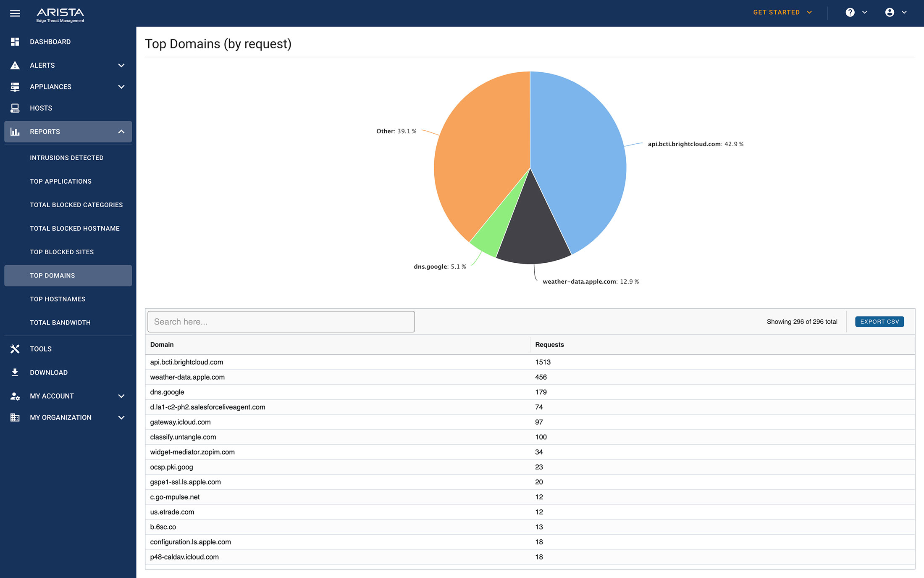Click the Tools wrench icon

pyautogui.click(x=15, y=349)
